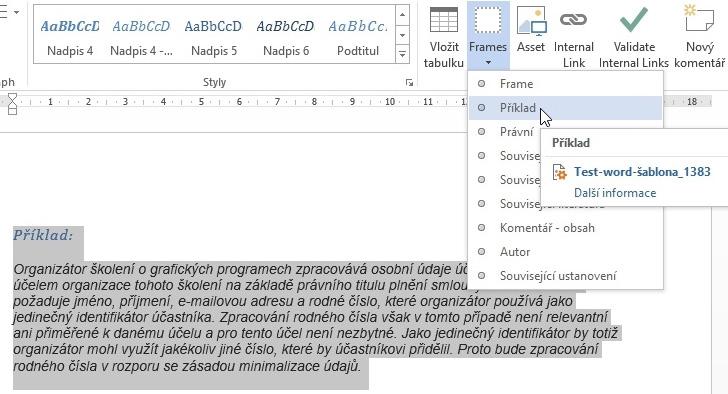Screen dimensions: 728x394
Task: Click the bullet beside Související ustanovení
Action: 481,276
